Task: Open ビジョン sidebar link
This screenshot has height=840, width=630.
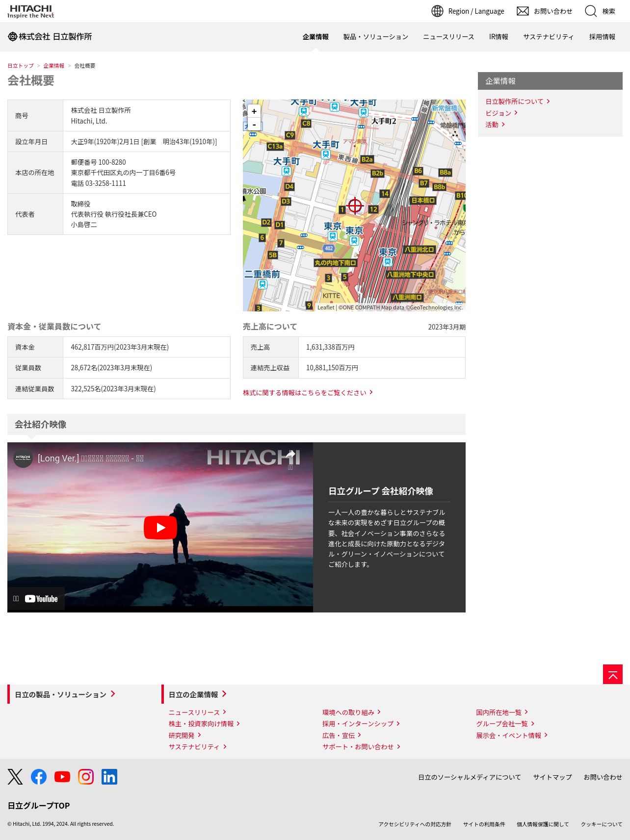Action: [501, 113]
